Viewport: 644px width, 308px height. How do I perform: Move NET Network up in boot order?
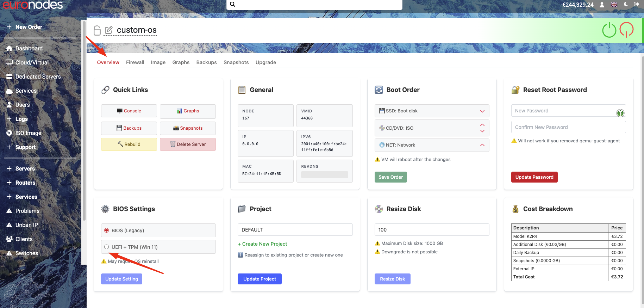pyautogui.click(x=482, y=145)
